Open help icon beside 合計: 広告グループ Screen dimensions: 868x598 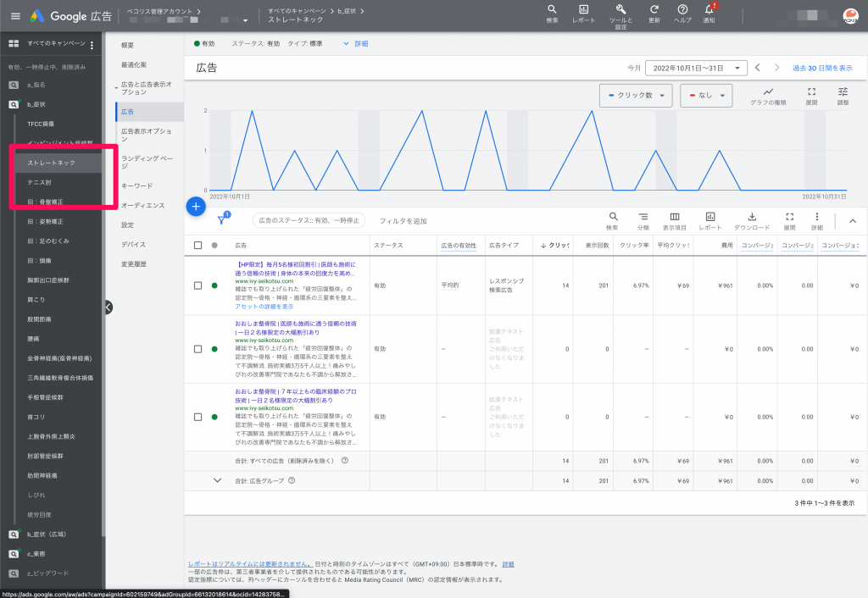(x=292, y=480)
